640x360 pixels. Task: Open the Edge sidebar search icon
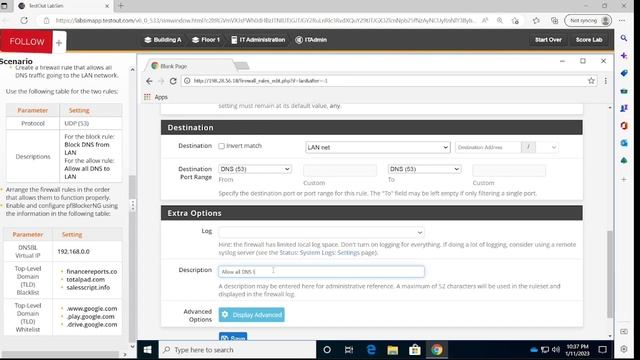pyautogui.click(x=624, y=38)
